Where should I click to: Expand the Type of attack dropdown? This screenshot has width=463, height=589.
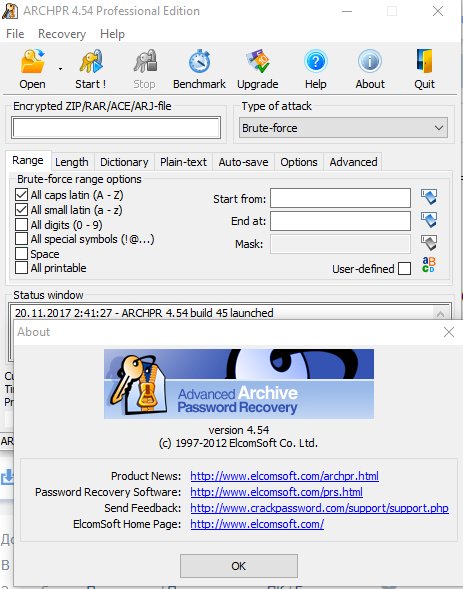[x=343, y=128]
